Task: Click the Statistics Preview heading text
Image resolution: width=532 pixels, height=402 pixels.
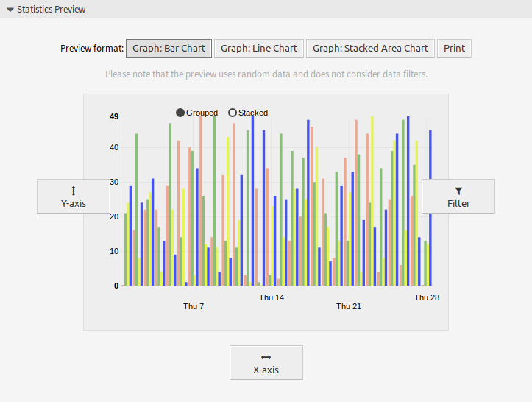Action: point(52,10)
